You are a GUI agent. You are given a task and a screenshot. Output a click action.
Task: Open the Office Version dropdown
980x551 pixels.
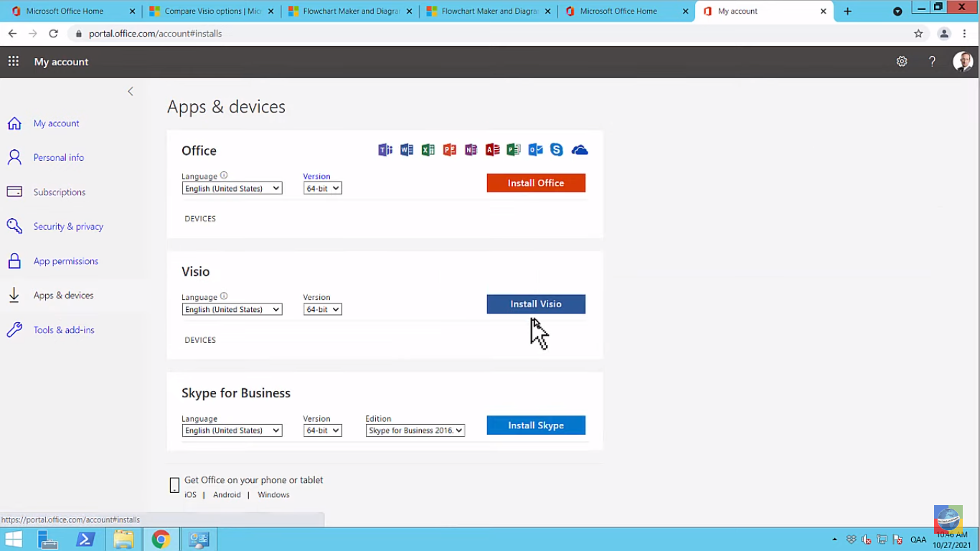[322, 188]
